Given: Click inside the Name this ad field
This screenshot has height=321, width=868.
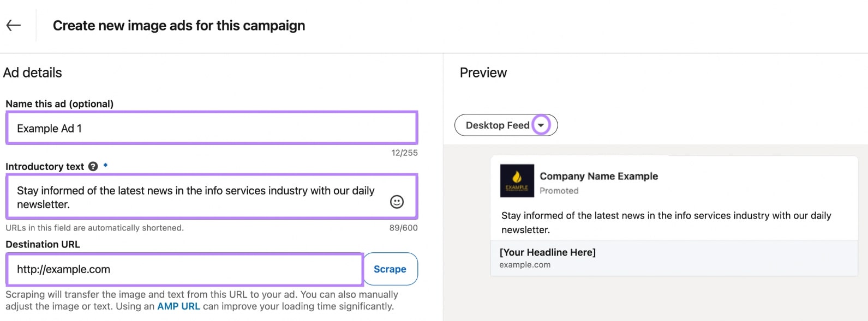Looking at the screenshot, I should click(x=212, y=128).
